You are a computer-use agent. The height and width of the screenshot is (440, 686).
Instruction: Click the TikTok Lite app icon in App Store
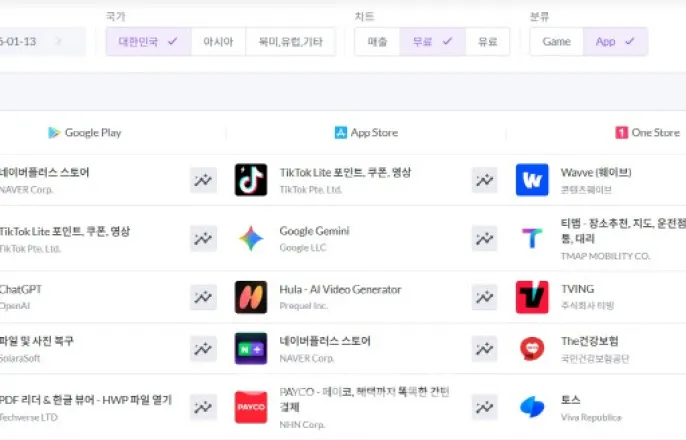tap(251, 180)
